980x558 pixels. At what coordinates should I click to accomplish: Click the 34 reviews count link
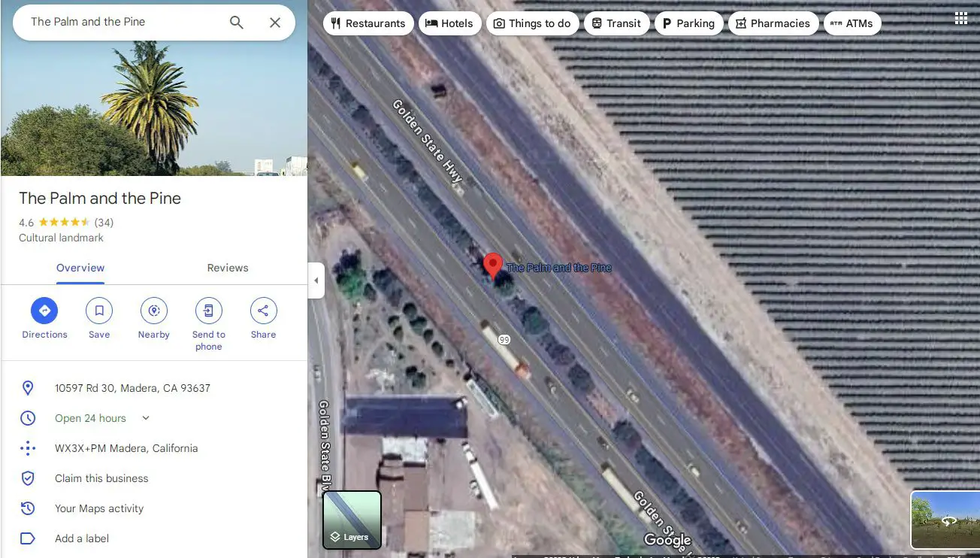click(104, 223)
